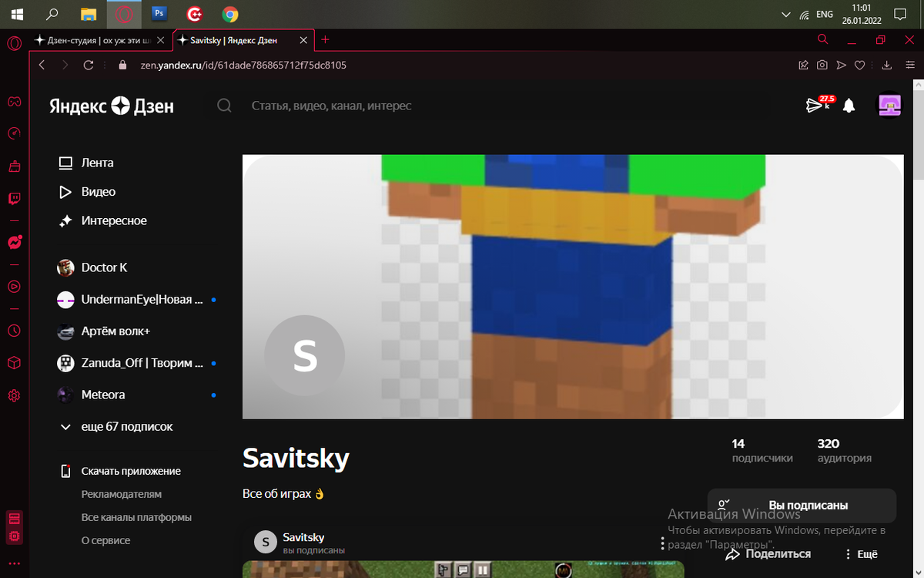Open Ещё more options menu
This screenshot has width=924, height=578.
point(861,554)
